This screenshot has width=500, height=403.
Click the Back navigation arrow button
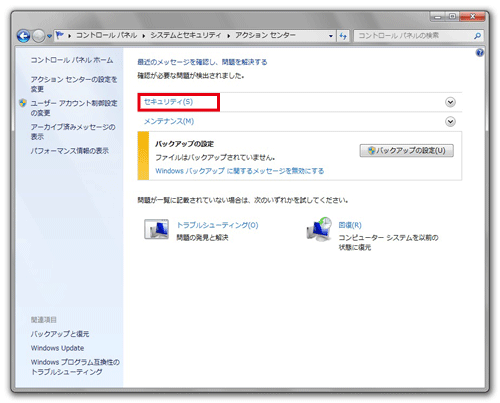tap(23, 36)
